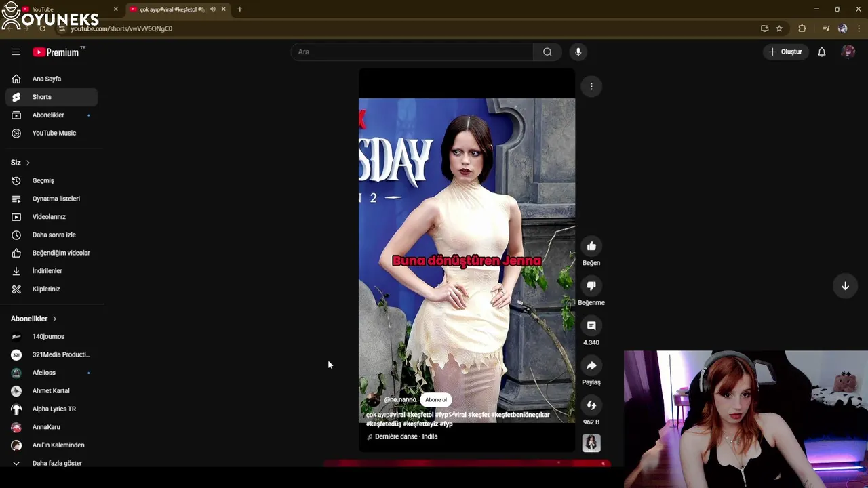The width and height of the screenshot is (868, 488).
Task: Open the sound thumbnail below remix
Action: pyautogui.click(x=591, y=443)
